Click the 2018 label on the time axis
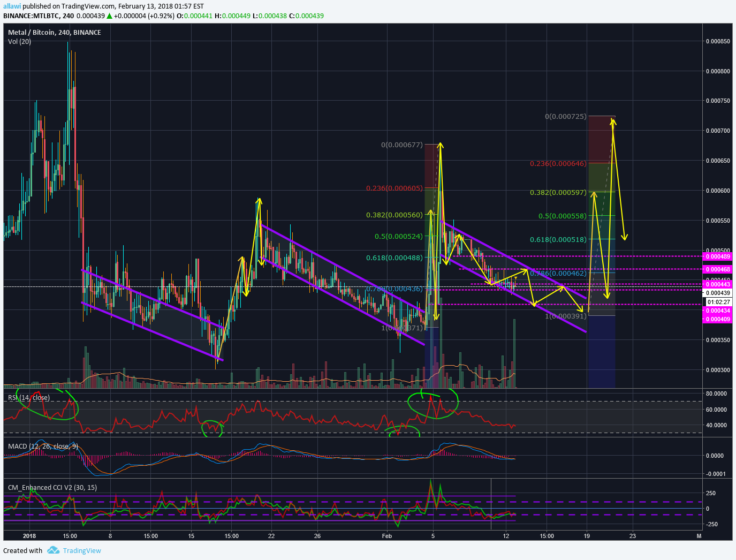 (x=29, y=536)
